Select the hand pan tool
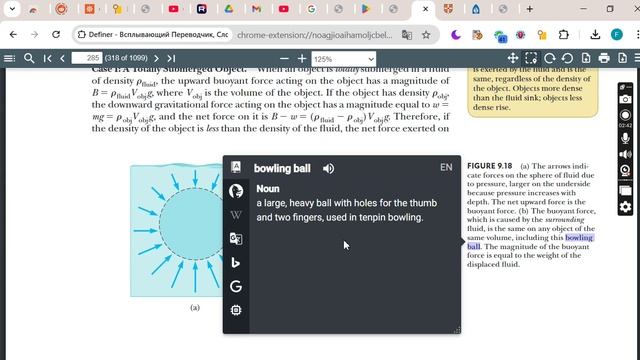The width and height of the screenshot is (640, 360). pyautogui.click(x=513, y=58)
